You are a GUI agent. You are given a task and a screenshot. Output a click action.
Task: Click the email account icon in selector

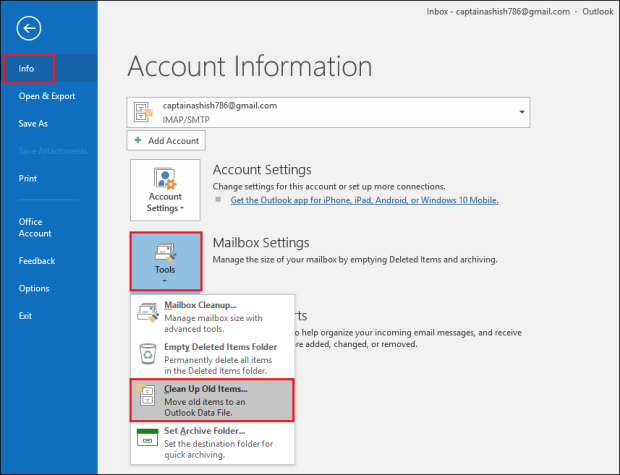point(145,111)
